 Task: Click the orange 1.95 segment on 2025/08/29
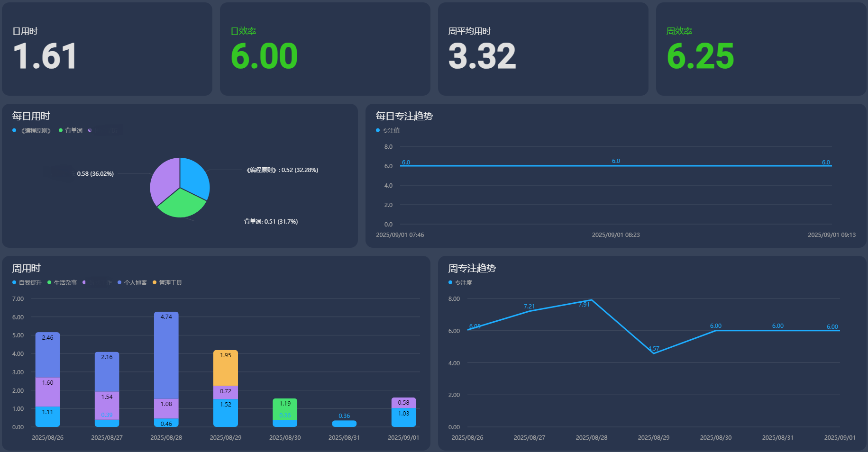[226, 368]
